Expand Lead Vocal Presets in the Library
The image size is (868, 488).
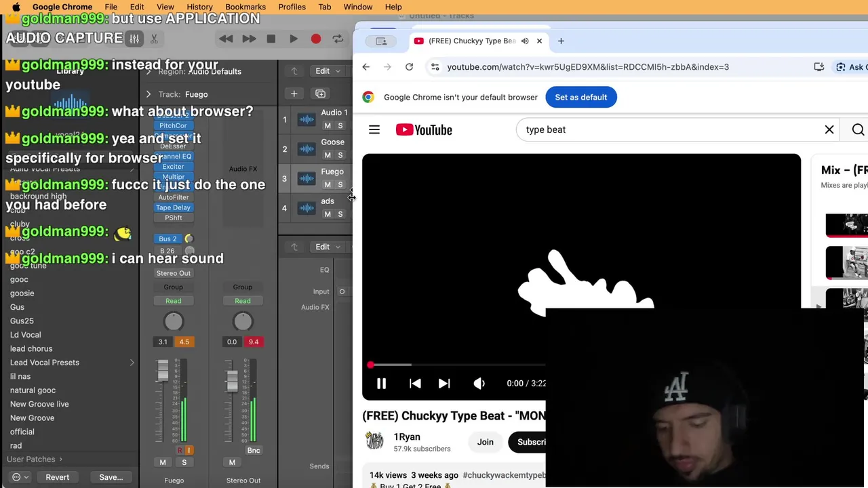[x=132, y=363]
